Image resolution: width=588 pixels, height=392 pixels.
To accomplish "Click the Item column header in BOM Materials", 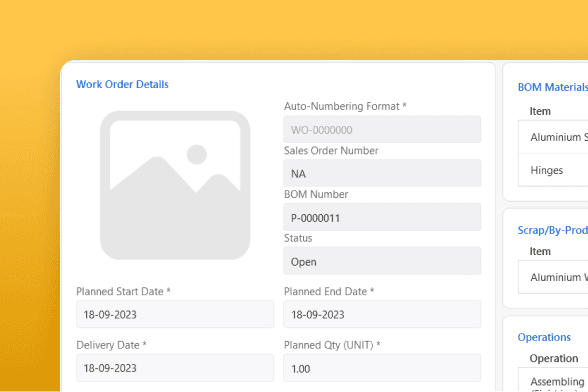I will coord(540,111).
